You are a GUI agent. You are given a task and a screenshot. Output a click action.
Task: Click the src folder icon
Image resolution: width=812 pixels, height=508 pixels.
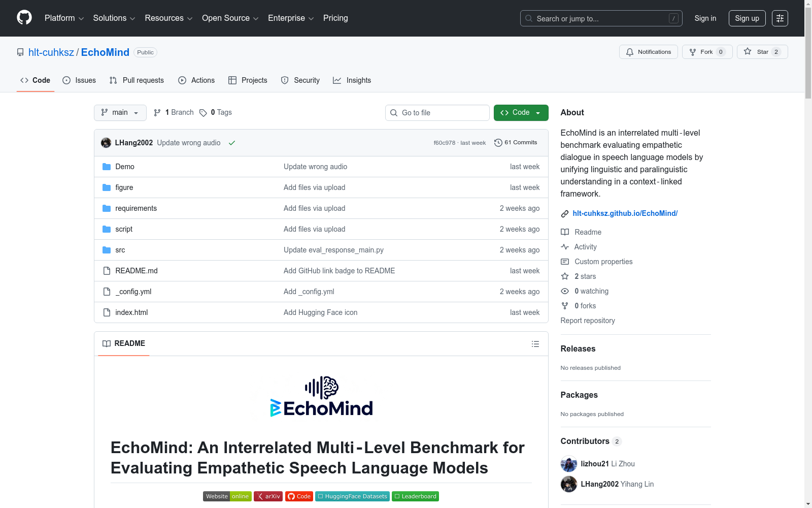point(107,250)
